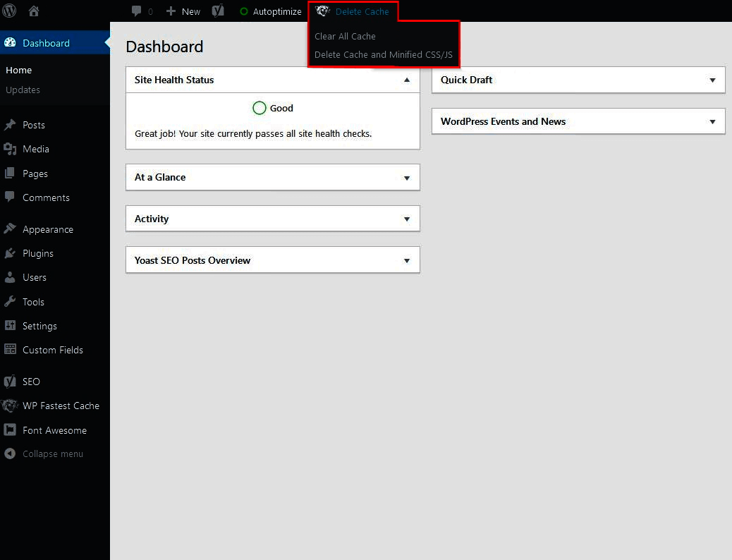Expand the Yoast SEO Posts Overview widget
Viewport: 732px width, 560px height.
[x=407, y=260]
